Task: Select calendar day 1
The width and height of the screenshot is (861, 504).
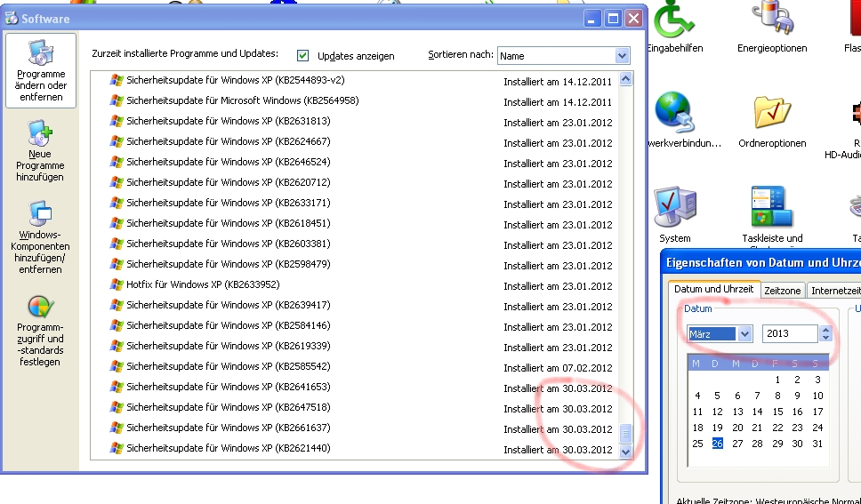Action: coord(777,380)
